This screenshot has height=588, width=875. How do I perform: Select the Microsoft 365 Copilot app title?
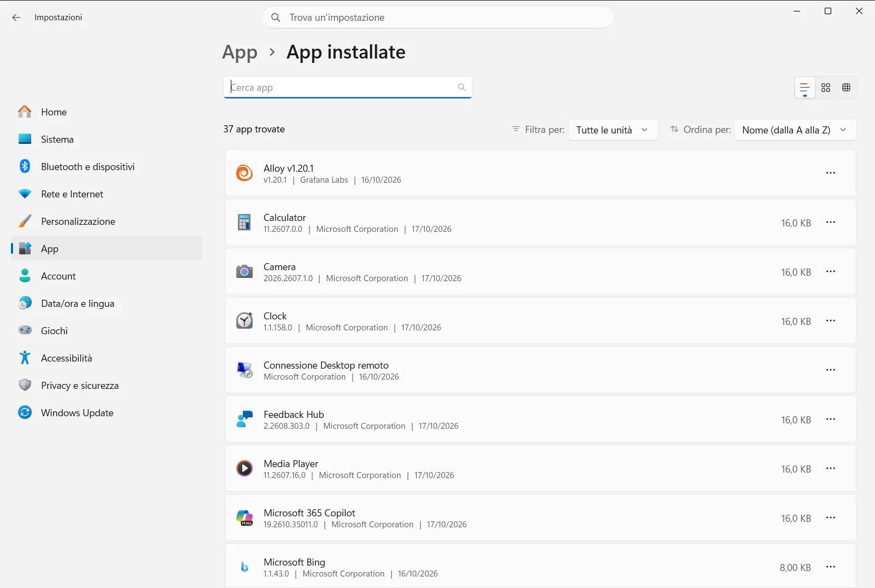(x=310, y=513)
